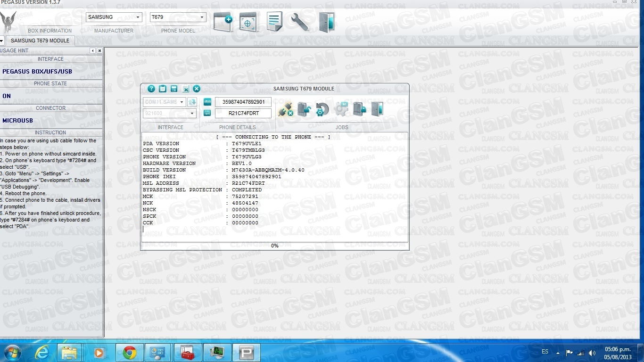Open Google Chrome from the taskbar
The height and width of the screenshot is (362, 644).
tap(129, 353)
